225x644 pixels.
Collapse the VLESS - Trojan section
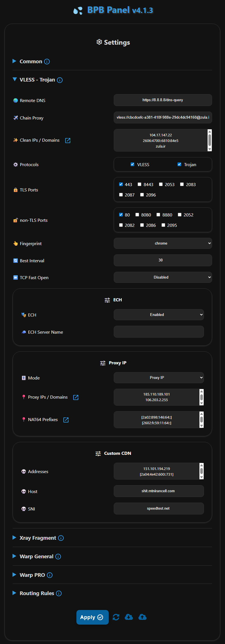15,80
